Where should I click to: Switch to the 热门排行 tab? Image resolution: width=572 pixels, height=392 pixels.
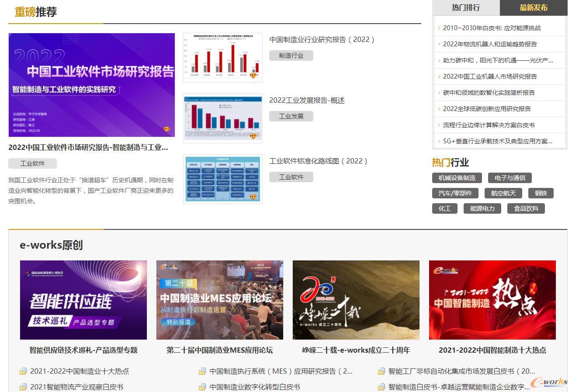click(466, 7)
